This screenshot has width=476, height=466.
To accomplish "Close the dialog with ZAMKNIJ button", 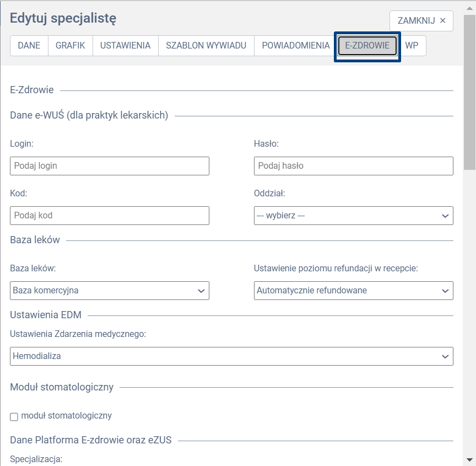I will click(421, 21).
